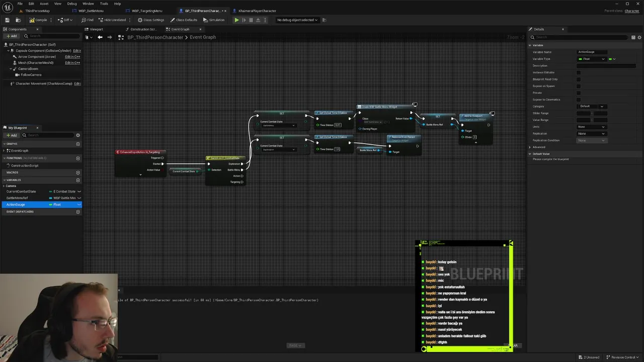Add new graph with plus icon

78,144
